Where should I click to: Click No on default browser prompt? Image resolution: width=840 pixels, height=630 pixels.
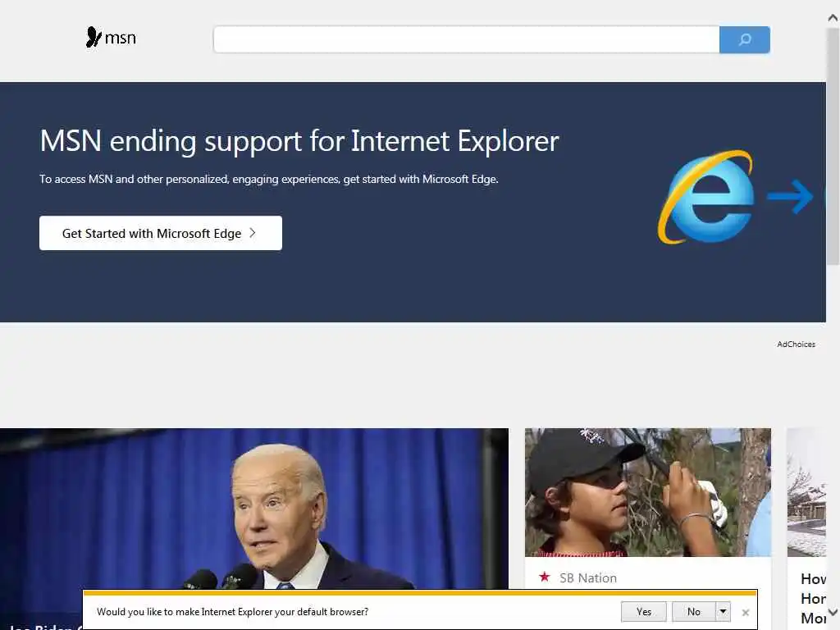click(694, 612)
